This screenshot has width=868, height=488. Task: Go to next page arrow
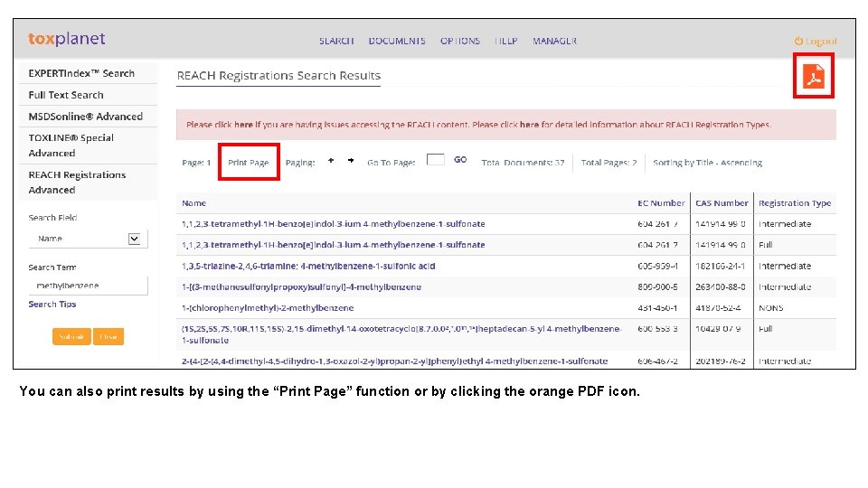pyautogui.click(x=351, y=161)
